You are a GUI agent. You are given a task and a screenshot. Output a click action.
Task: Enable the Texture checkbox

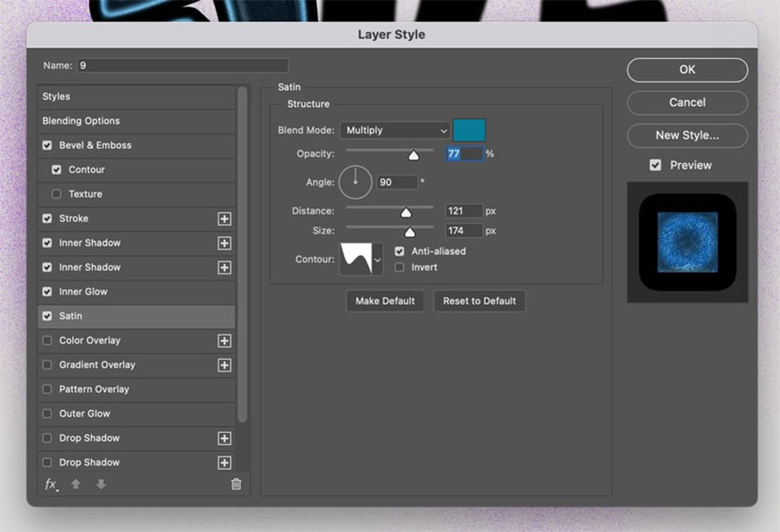56,194
